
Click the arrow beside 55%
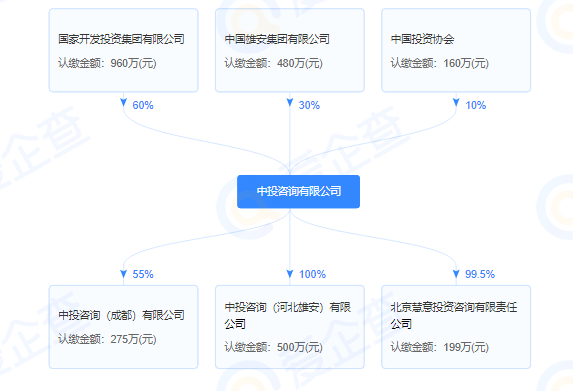(124, 274)
